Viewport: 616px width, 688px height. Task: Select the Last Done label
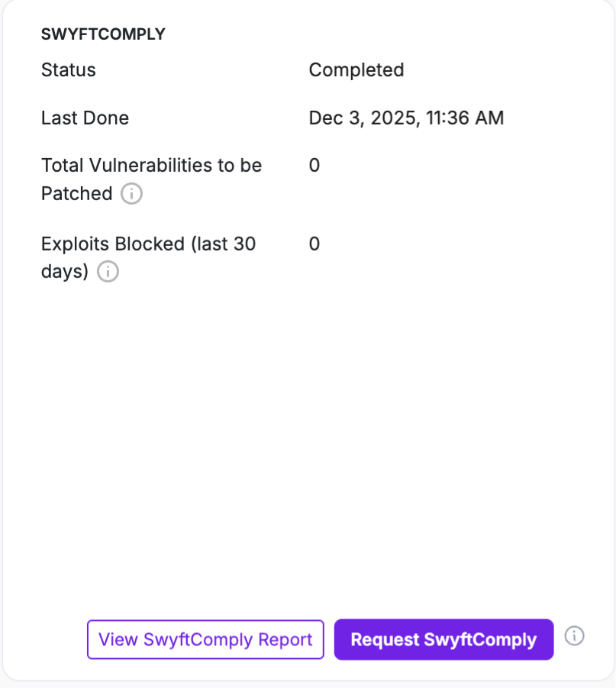85,118
